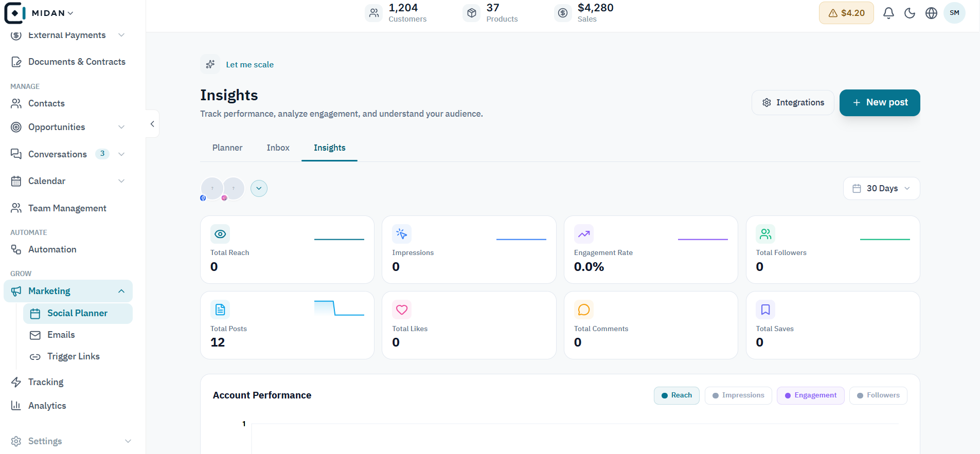The width and height of the screenshot is (980, 454).
Task: Collapse the Marketing section
Action: 121,291
